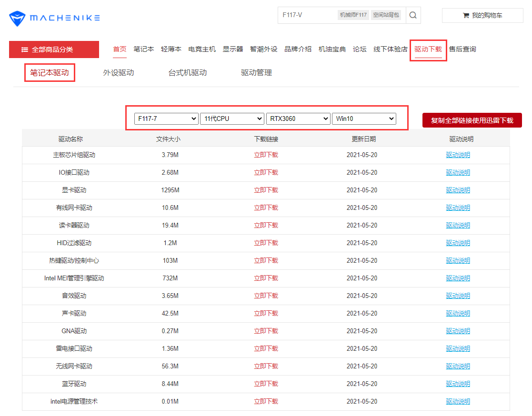Download the 音效驱动
The width and height of the screenshot is (532, 416).
pyautogui.click(x=266, y=296)
